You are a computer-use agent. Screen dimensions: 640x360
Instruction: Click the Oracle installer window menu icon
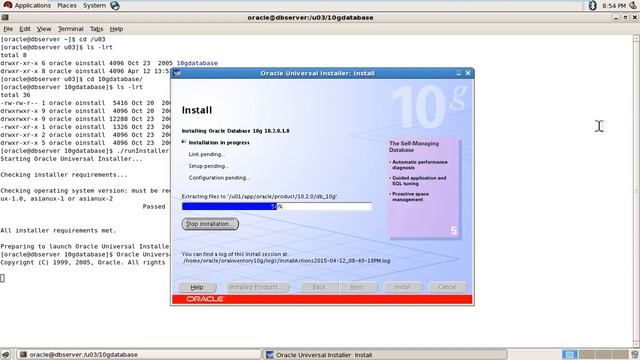click(177, 73)
